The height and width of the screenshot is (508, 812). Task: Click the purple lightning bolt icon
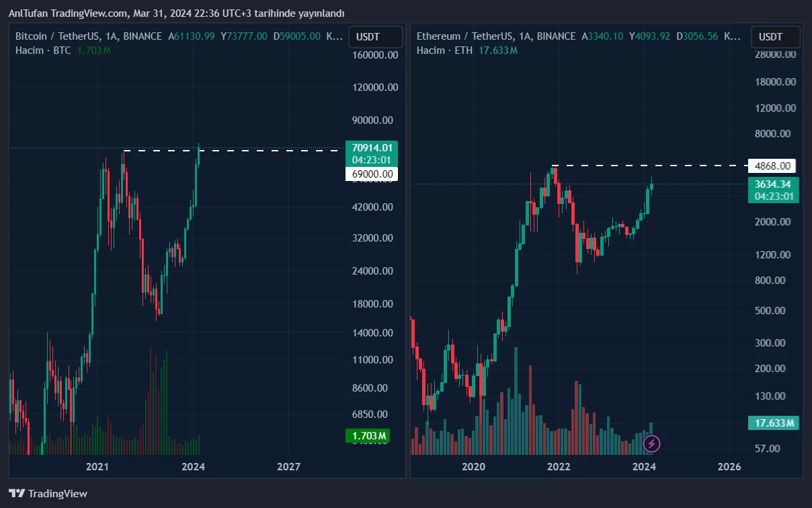[651, 443]
